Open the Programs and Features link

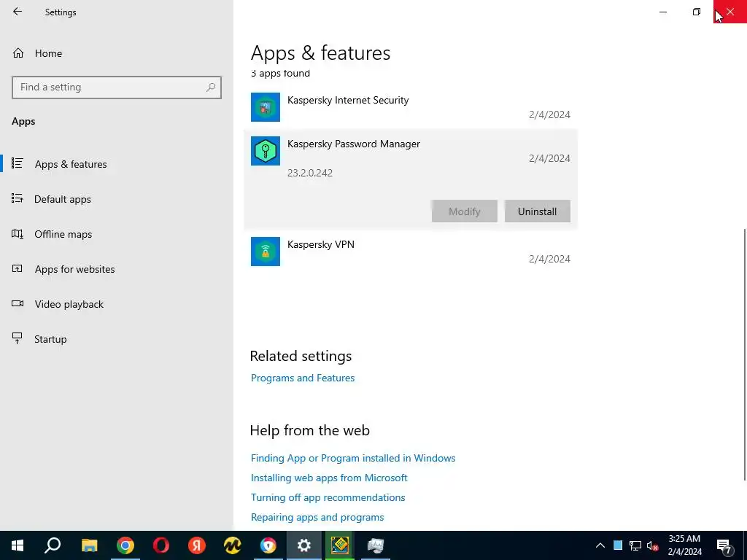click(x=303, y=378)
